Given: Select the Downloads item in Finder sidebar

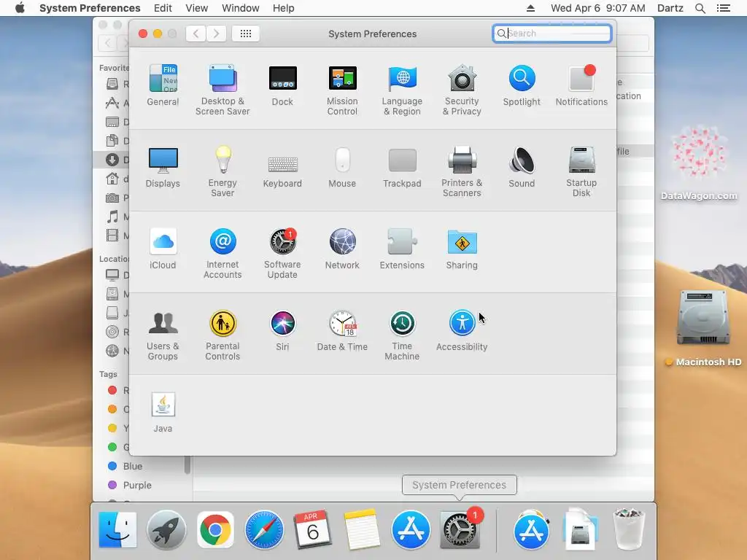Looking at the screenshot, I should [x=112, y=160].
